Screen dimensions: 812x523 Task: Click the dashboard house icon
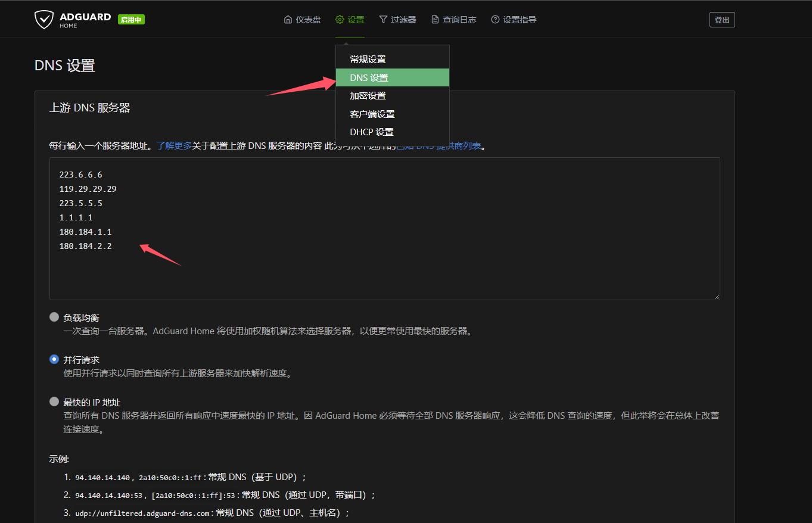click(x=288, y=20)
